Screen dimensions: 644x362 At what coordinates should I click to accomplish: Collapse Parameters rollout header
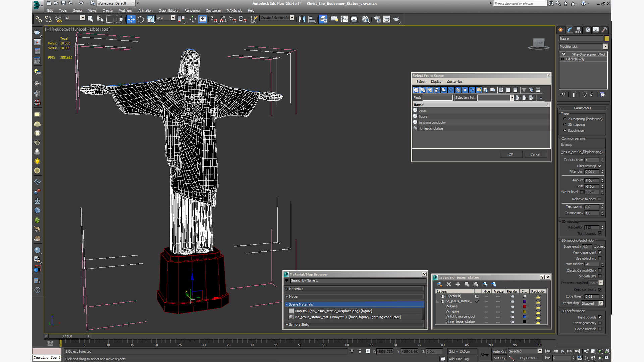point(582,108)
